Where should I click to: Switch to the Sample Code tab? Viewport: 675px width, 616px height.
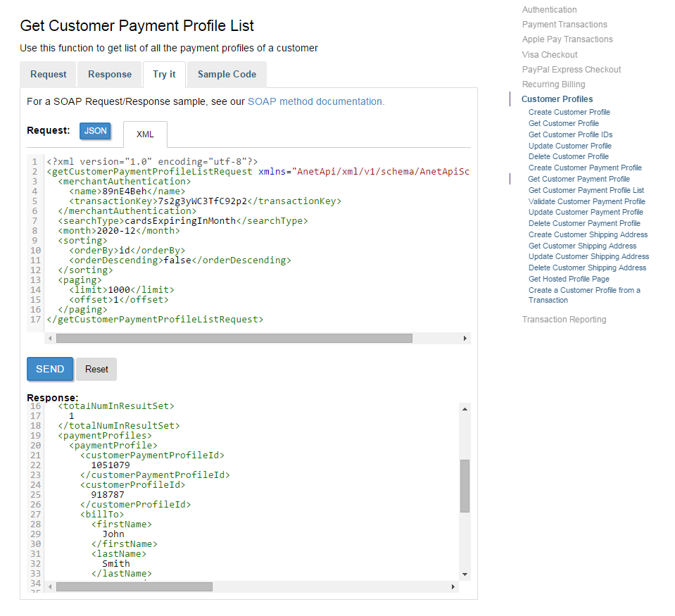[x=226, y=74]
